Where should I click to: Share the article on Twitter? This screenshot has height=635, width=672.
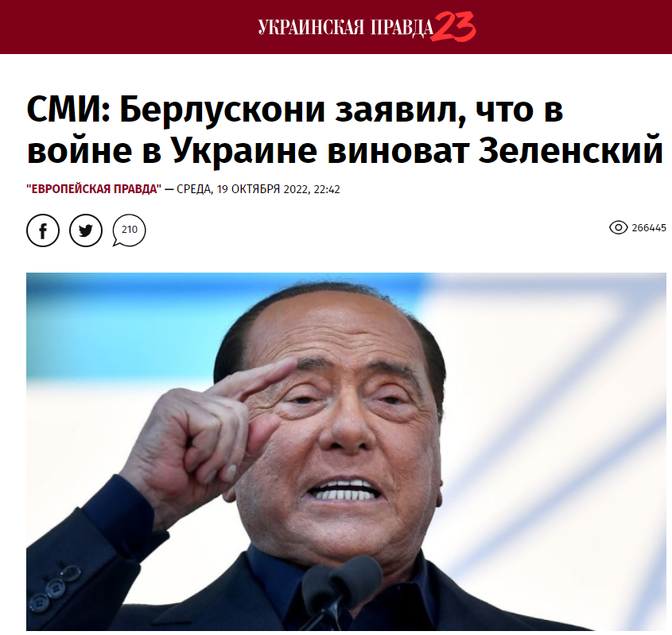click(86, 230)
